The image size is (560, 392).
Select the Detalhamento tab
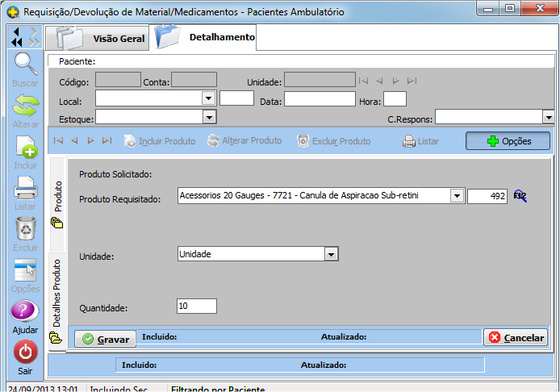pos(207,37)
